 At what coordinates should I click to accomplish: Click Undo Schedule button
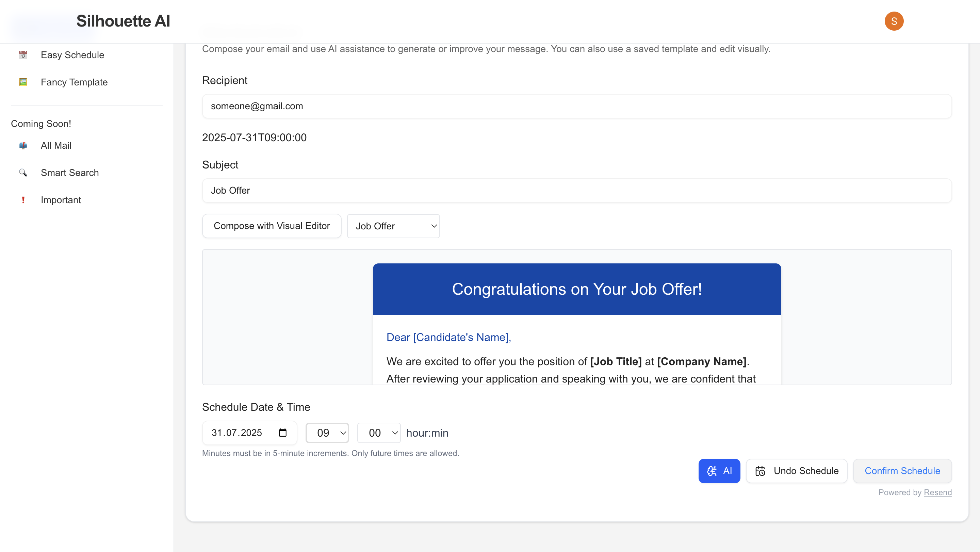point(796,471)
